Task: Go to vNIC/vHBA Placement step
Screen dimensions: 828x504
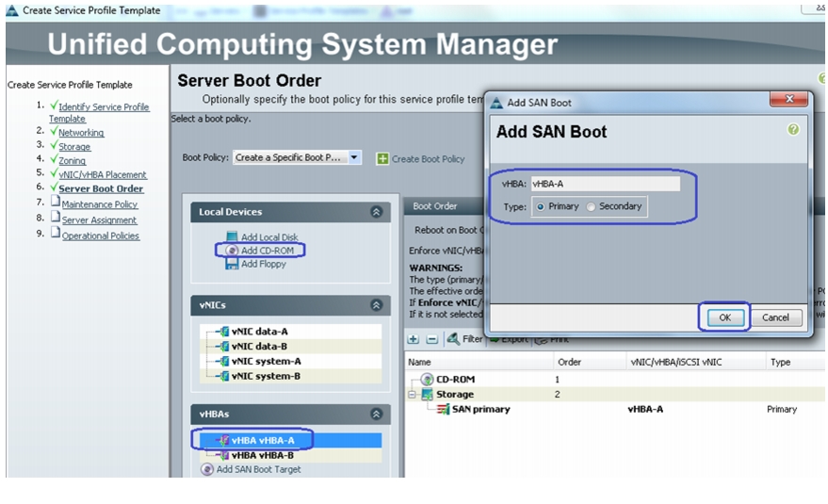Action: click(x=103, y=174)
